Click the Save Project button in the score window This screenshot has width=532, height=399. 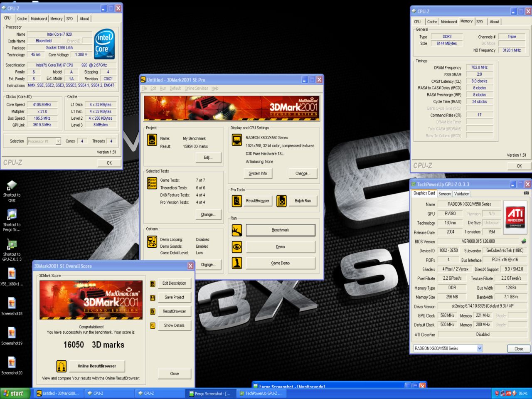click(x=174, y=297)
